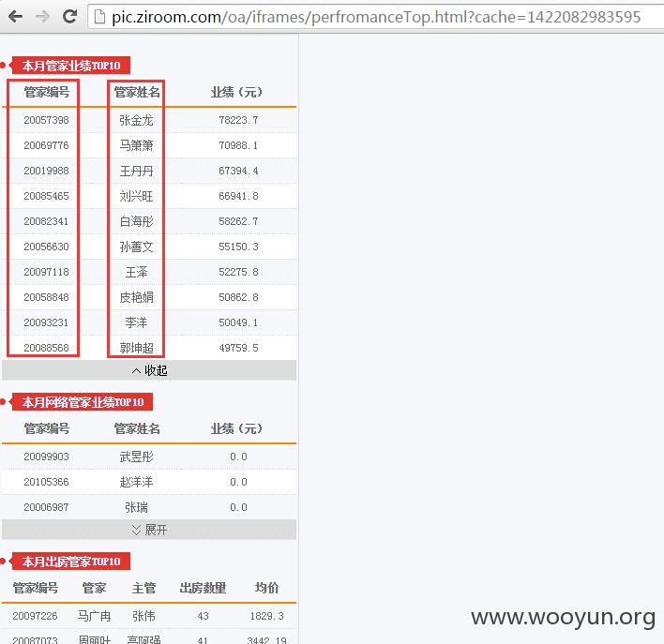
Task: Click the name 白海彤
Action: tap(136, 221)
